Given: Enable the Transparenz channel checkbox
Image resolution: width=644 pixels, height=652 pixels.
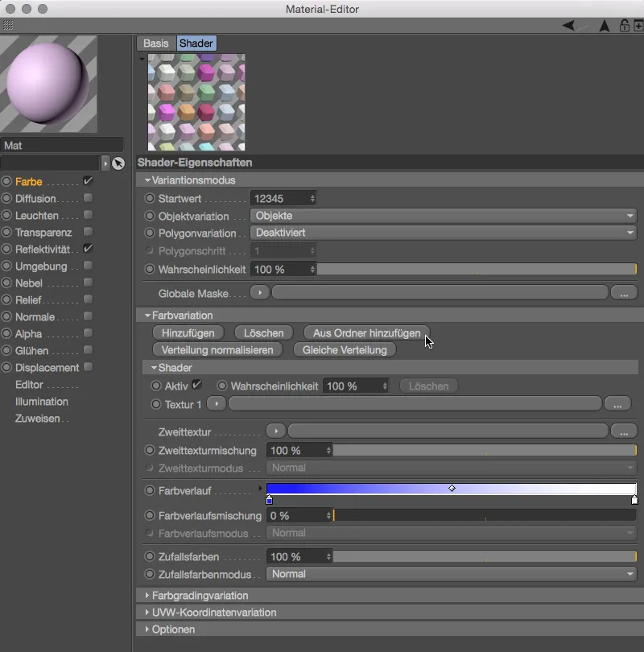Looking at the screenshot, I should tap(88, 232).
